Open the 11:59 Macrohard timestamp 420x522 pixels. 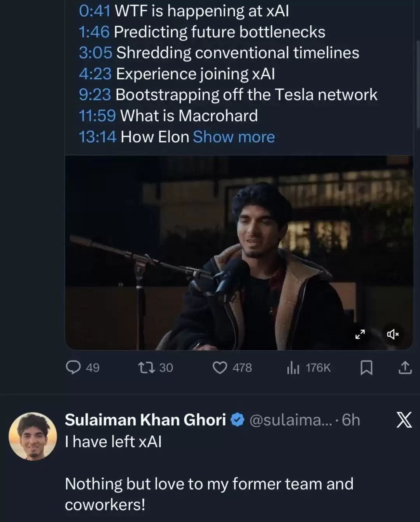(97, 116)
